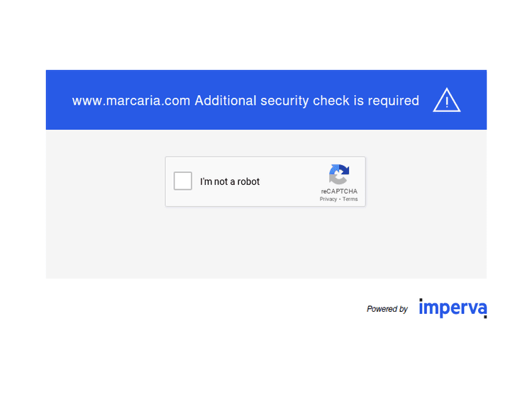
Task: Click the warning triangle icon in banner
Action: (446, 100)
